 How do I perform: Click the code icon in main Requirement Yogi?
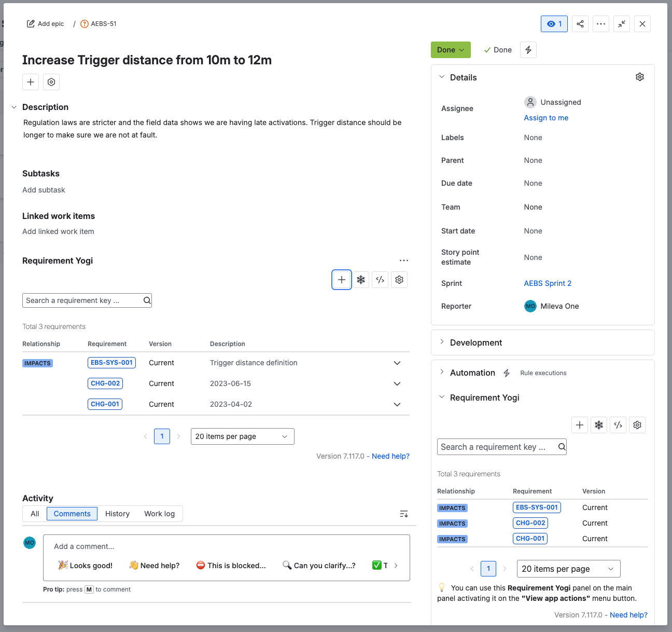point(380,280)
